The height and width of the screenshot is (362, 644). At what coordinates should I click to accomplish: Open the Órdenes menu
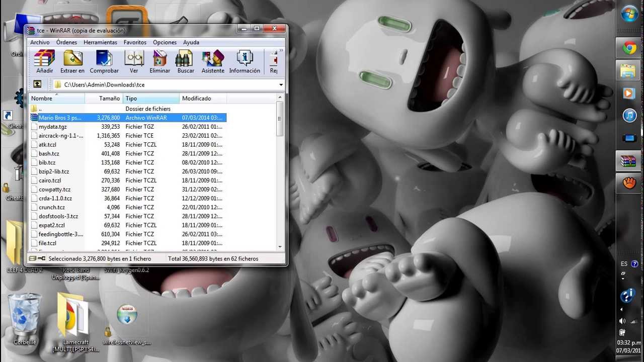[66, 42]
